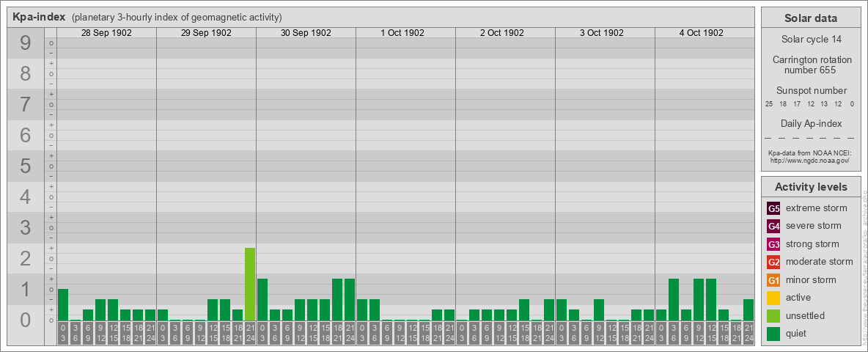The width and height of the screenshot is (868, 352).
Task: Click the '21 24' time label under 29 Sep
Action: tap(250, 333)
